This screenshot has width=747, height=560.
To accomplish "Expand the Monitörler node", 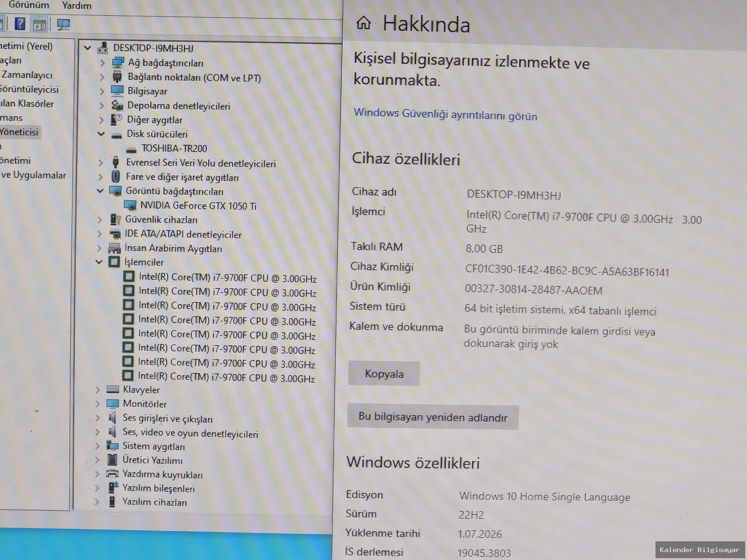I will pyautogui.click(x=98, y=404).
